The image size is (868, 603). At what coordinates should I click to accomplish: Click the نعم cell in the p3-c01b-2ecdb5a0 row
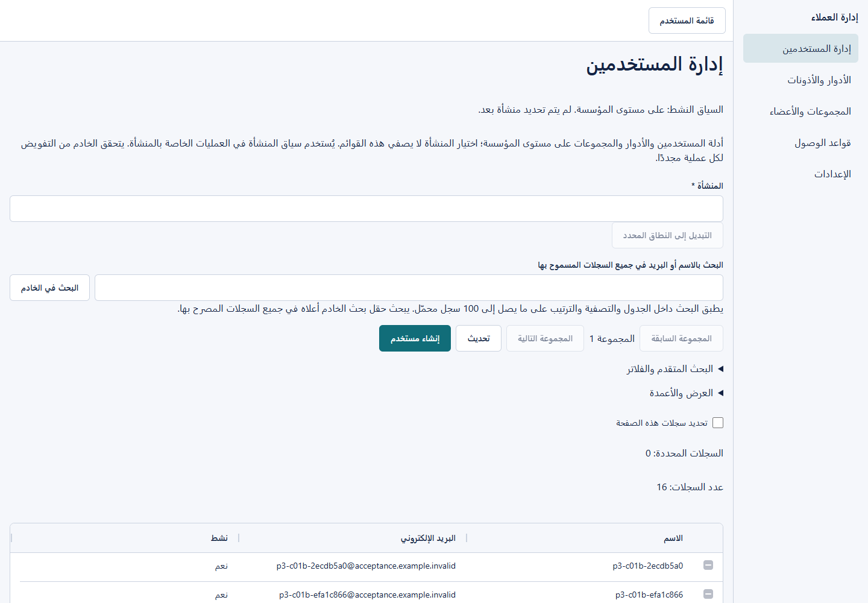(222, 566)
